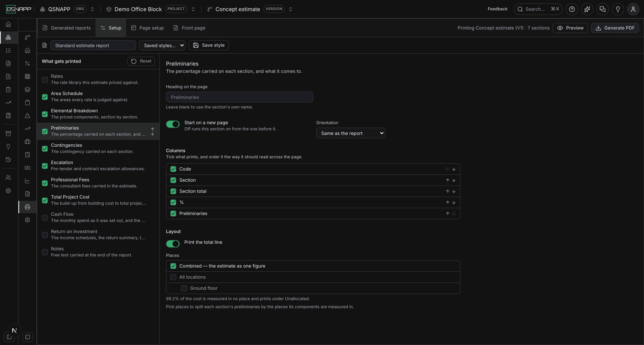The width and height of the screenshot is (644, 345).
Task: Expand the Concept estimate version switcher
Action: coord(291,9)
